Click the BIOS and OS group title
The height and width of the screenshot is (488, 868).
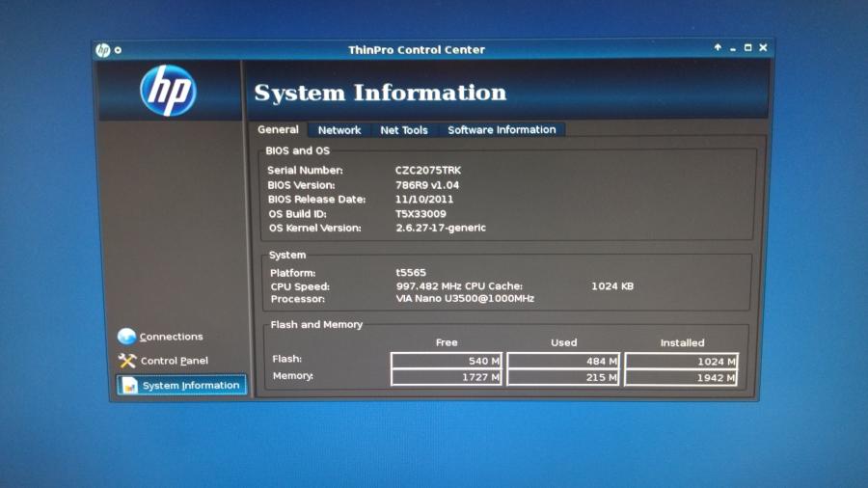coord(297,150)
